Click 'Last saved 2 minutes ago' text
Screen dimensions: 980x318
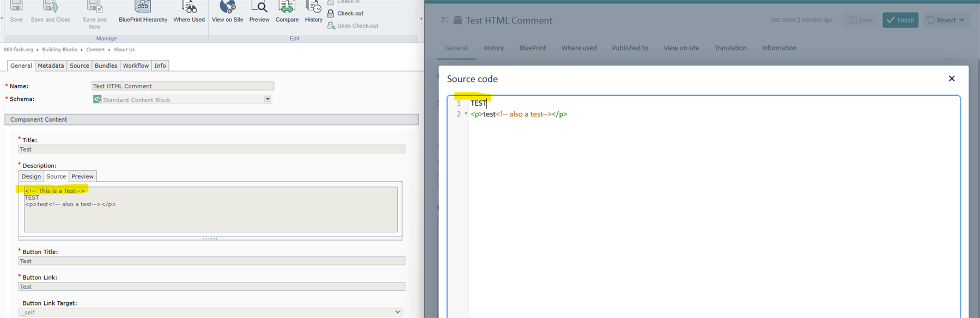(x=801, y=20)
